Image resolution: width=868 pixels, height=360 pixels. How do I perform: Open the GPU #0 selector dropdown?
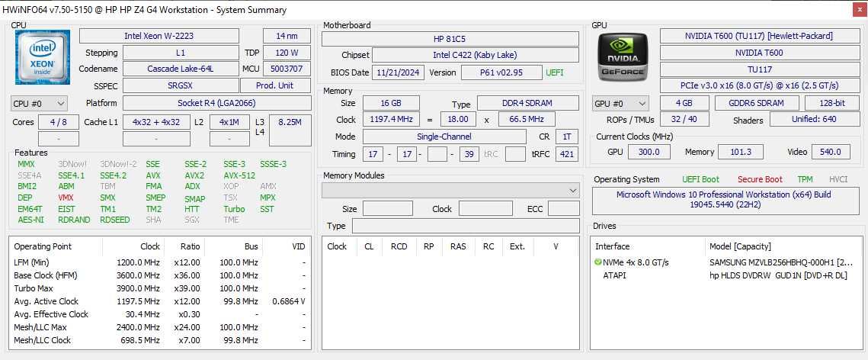pyautogui.click(x=620, y=104)
